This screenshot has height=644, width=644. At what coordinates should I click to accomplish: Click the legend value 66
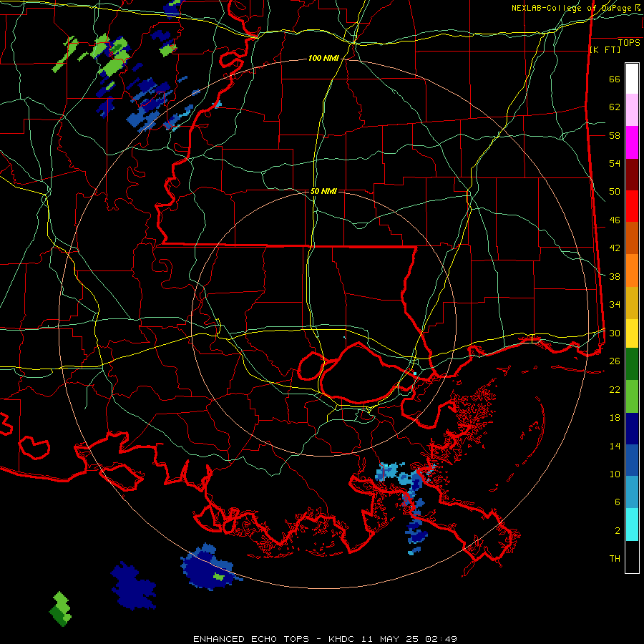615,79
